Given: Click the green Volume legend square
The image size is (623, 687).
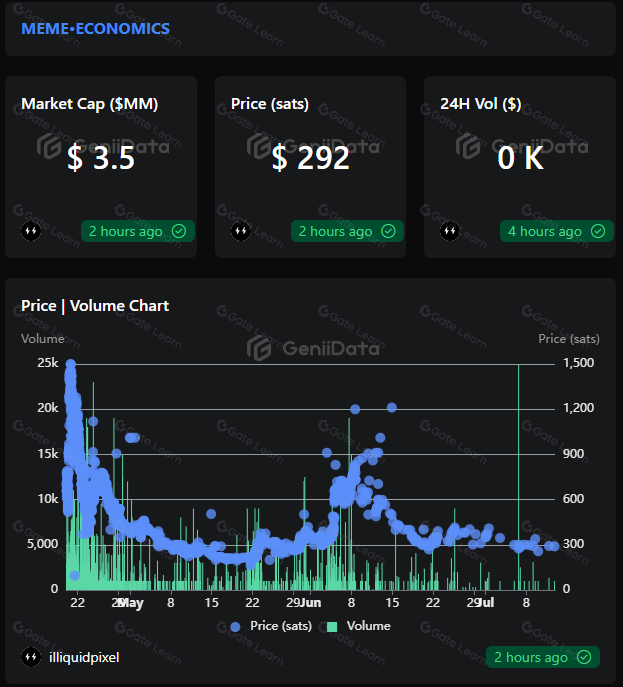Looking at the screenshot, I should pos(332,627).
